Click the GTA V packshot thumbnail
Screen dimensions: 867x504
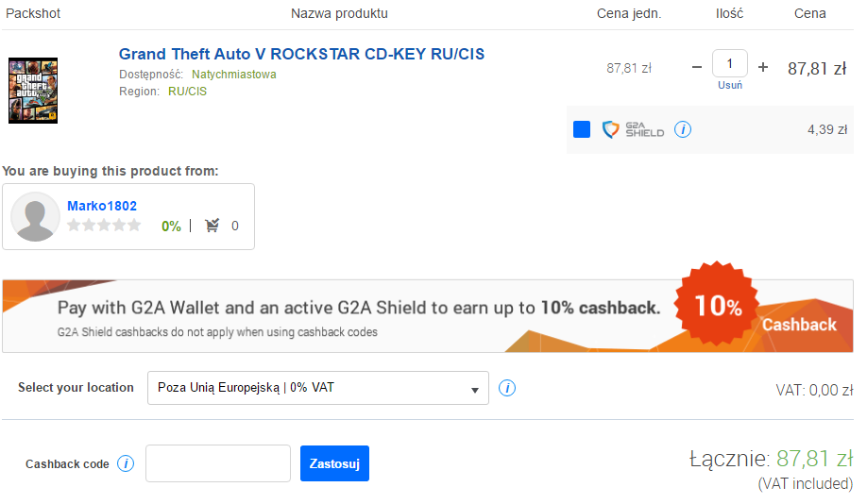[x=33, y=91]
